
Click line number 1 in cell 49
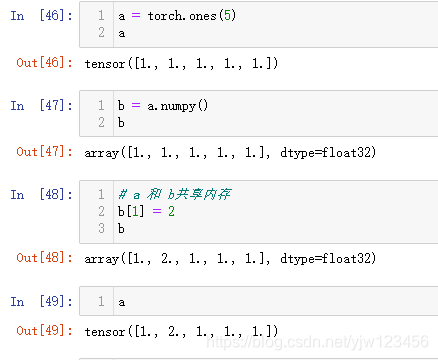click(101, 301)
